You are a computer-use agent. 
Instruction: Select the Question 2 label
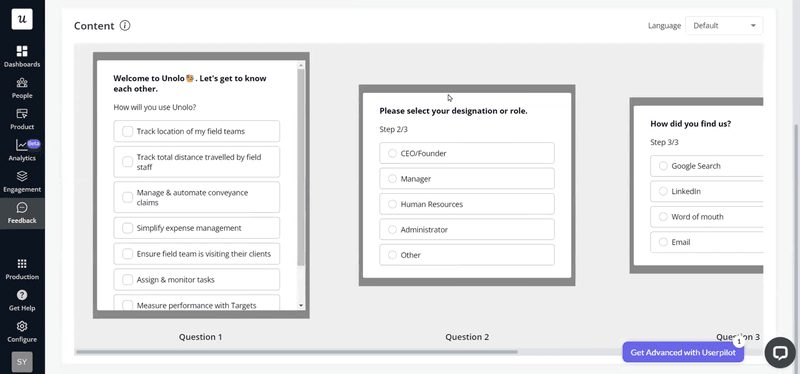(467, 337)
